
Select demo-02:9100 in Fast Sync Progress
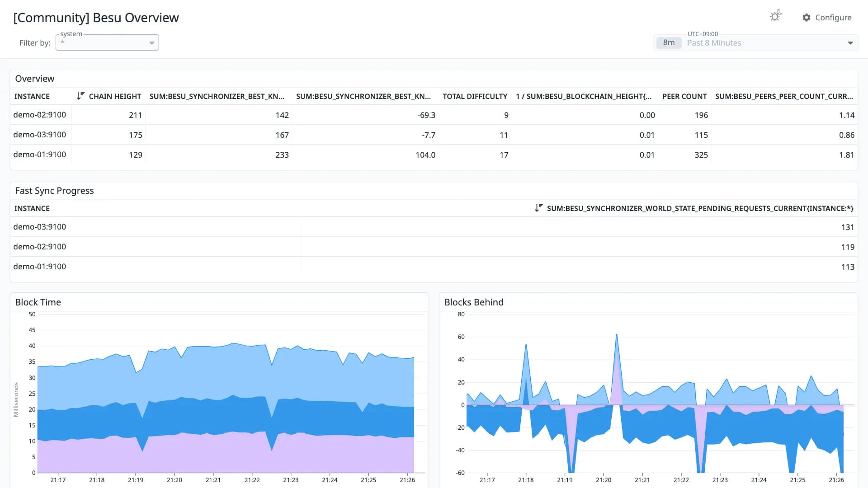pos(434,247)
